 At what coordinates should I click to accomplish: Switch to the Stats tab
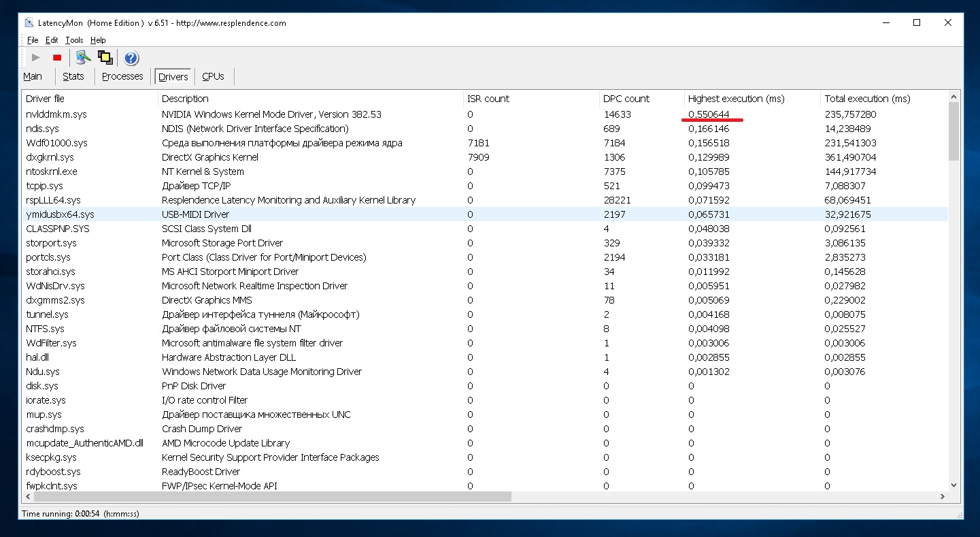[x=73, y=76]
